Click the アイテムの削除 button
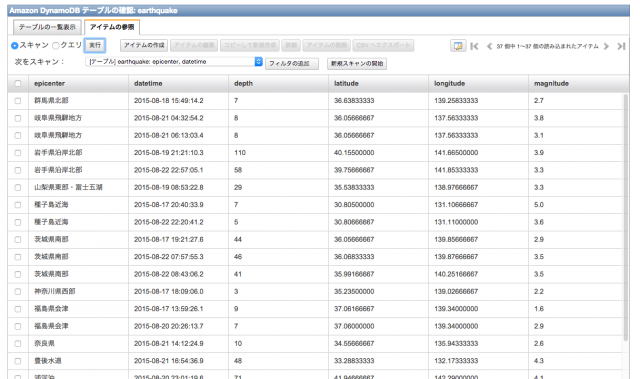Image resolution: width=640 pixels, height=379 pixels. (x=326, y=45)
